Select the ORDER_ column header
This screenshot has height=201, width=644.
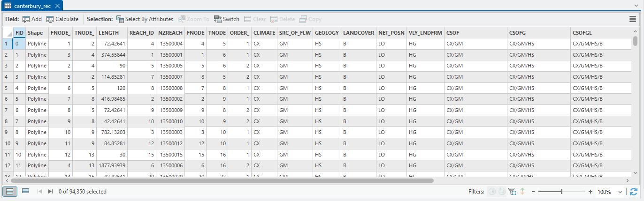pyautogui.click(x=240, y=33)
